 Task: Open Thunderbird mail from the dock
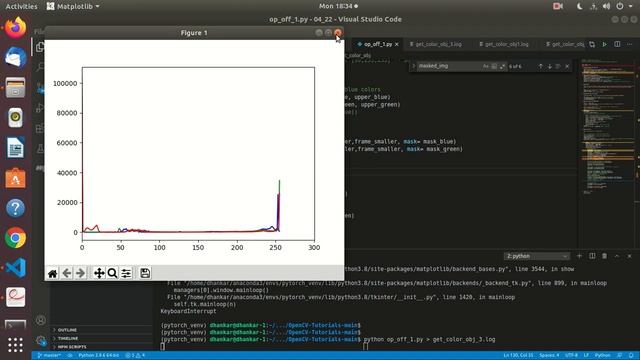[x=15, y=58]
